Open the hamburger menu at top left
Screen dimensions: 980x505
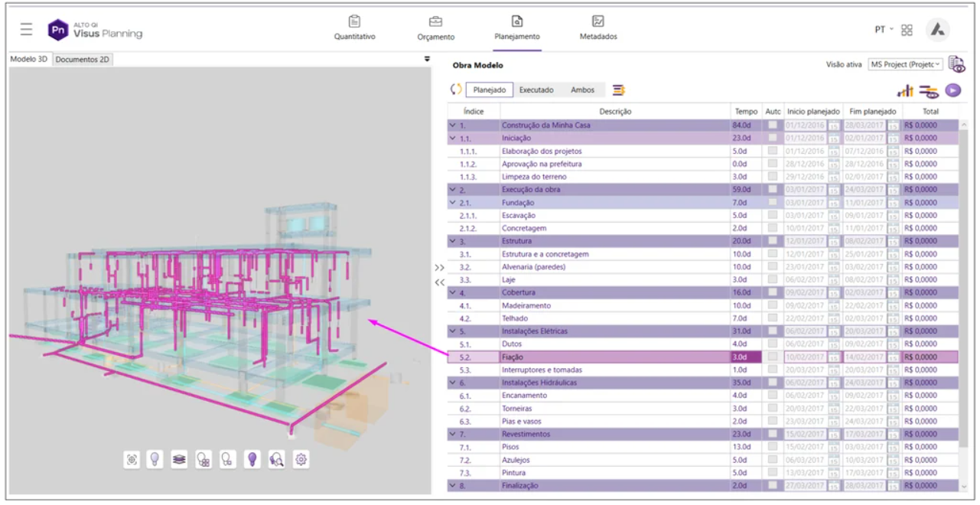pyautogui.click(x=27, y=30)
